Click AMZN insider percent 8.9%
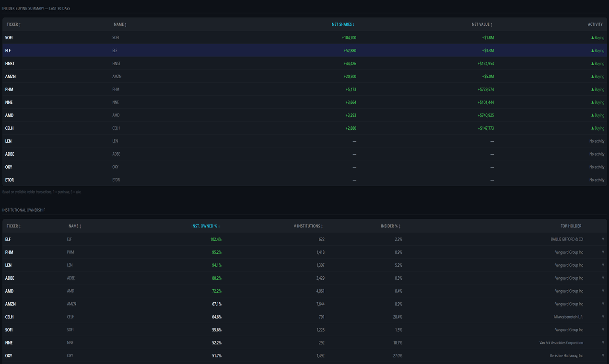 click(398, 304)
